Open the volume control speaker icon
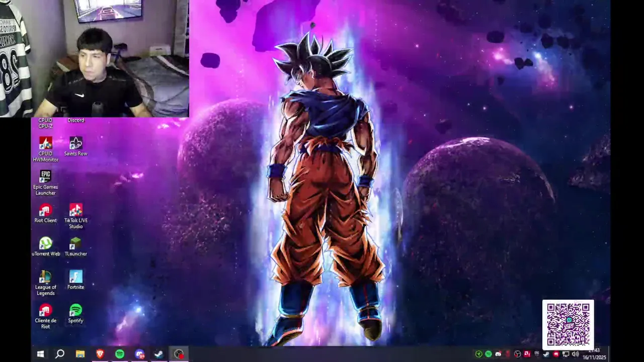The width and height of the screenshot is (644, 362). (x=575, y=354)
